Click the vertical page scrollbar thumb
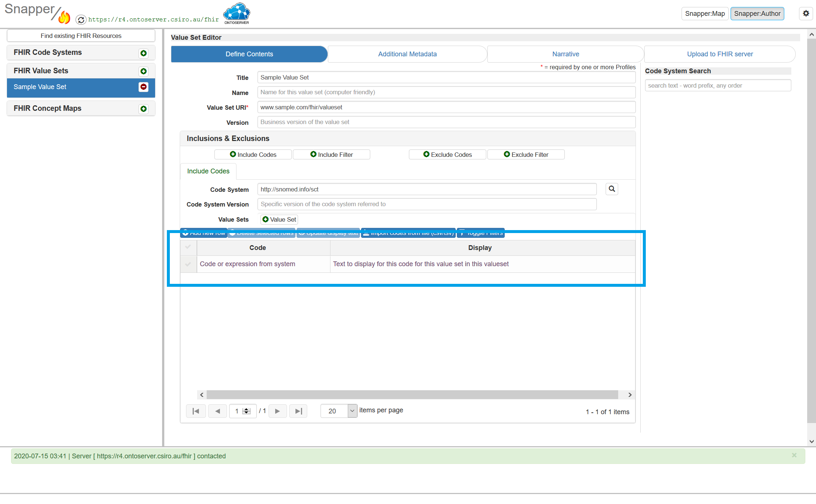 click(x=811, y=230)
